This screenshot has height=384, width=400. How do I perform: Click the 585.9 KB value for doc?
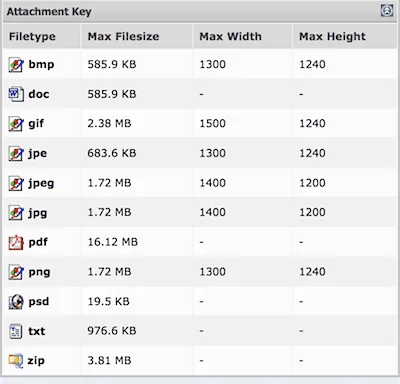point(112,94)
